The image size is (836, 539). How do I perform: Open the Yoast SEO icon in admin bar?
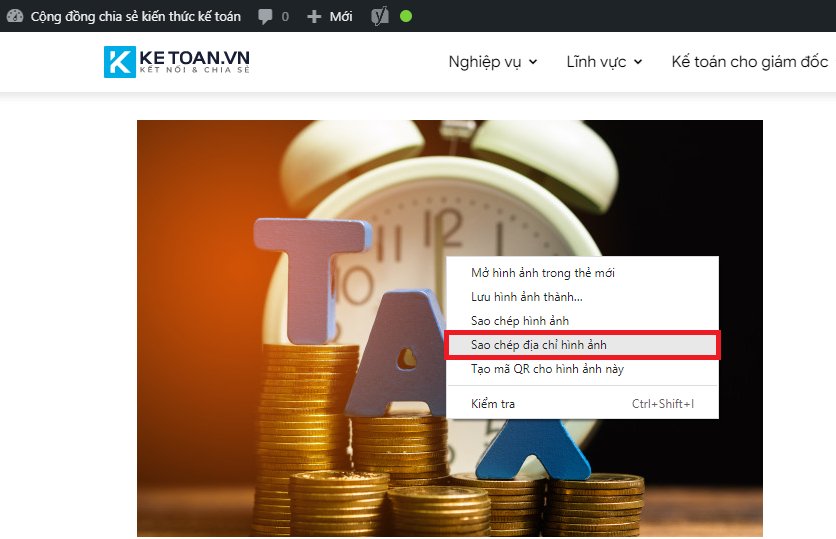(x=380, y=17)
